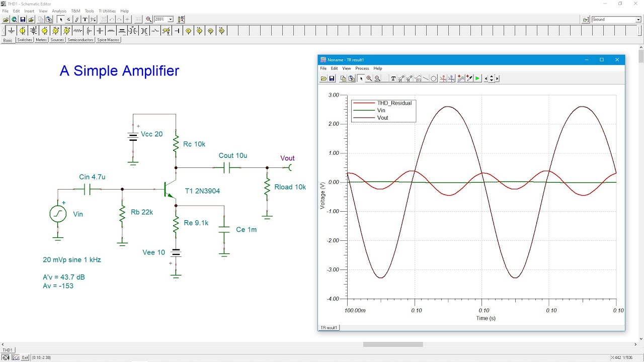Place a switch component

155,31
